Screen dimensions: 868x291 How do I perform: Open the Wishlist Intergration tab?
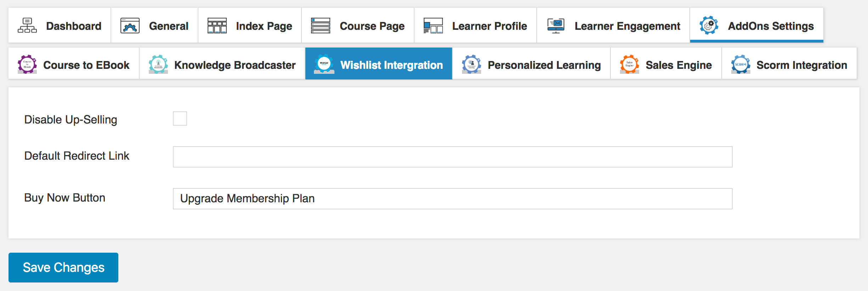391,65
